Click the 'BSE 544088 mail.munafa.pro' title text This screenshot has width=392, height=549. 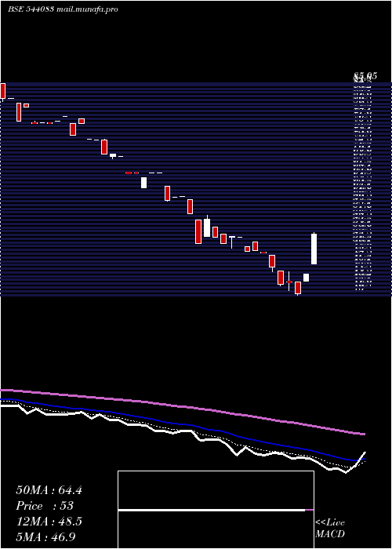click(x=63, y=9)
